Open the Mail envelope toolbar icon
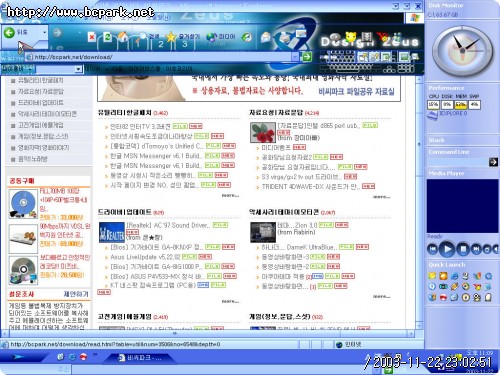Image resolution: width=500 pixels, height=375 pixels. (266, 37)
